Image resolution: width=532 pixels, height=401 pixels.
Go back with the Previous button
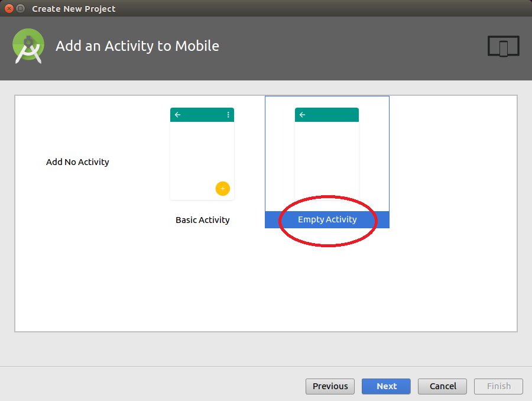click(x=330, y=386)
